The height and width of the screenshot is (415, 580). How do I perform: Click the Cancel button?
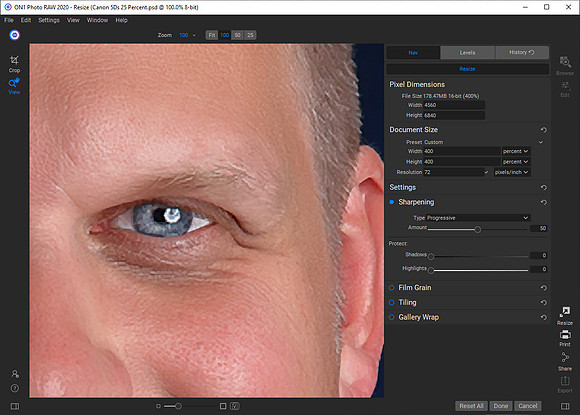point(527,406)
